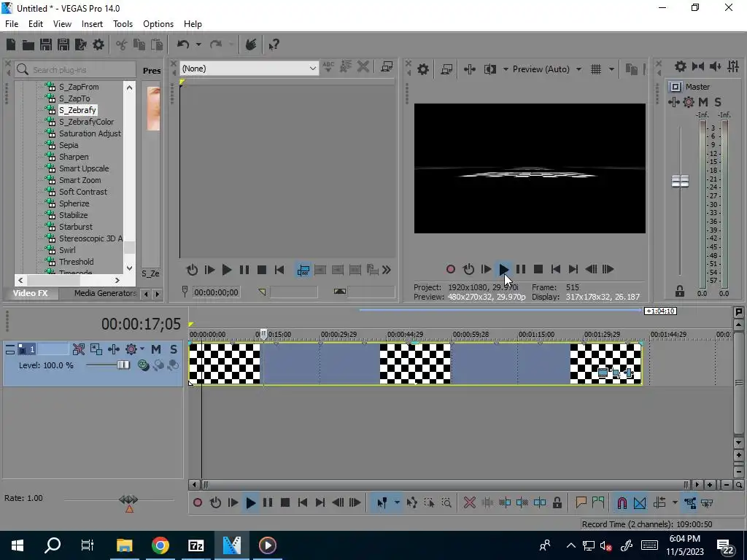Mute the Master bus with M
The height and width of the screenshot is (560, 747).
click(x=703, y=102)
